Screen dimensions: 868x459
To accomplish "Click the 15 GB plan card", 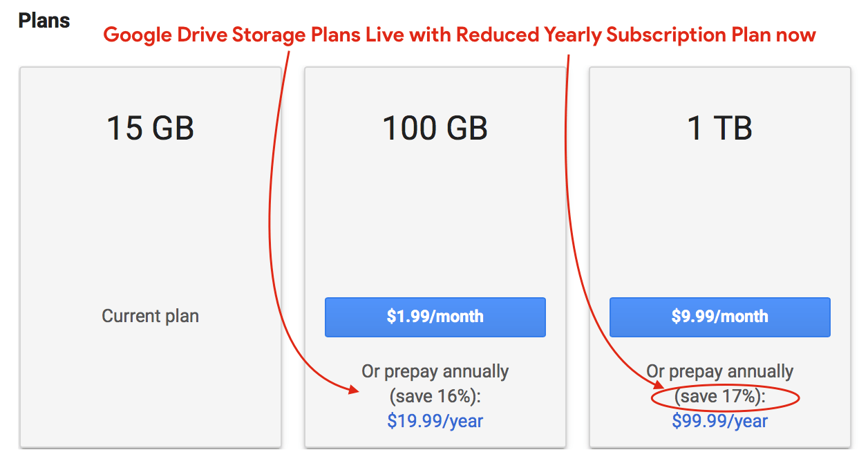I will 150,207.
